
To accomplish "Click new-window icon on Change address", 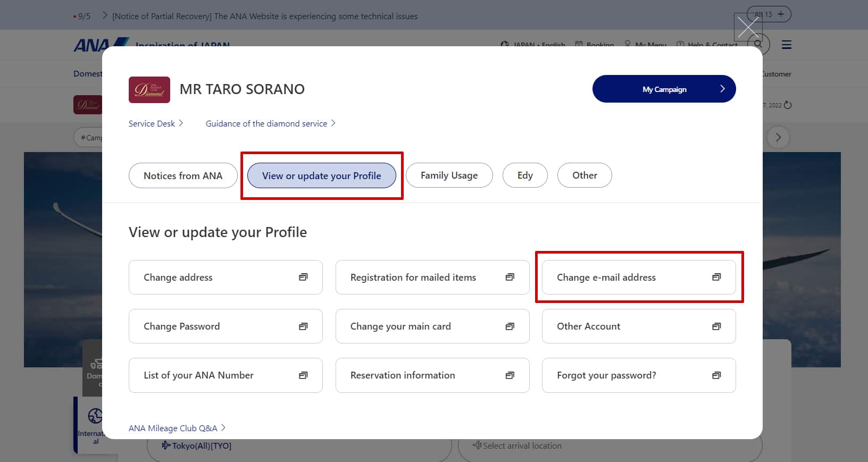I will coord(303,277).
